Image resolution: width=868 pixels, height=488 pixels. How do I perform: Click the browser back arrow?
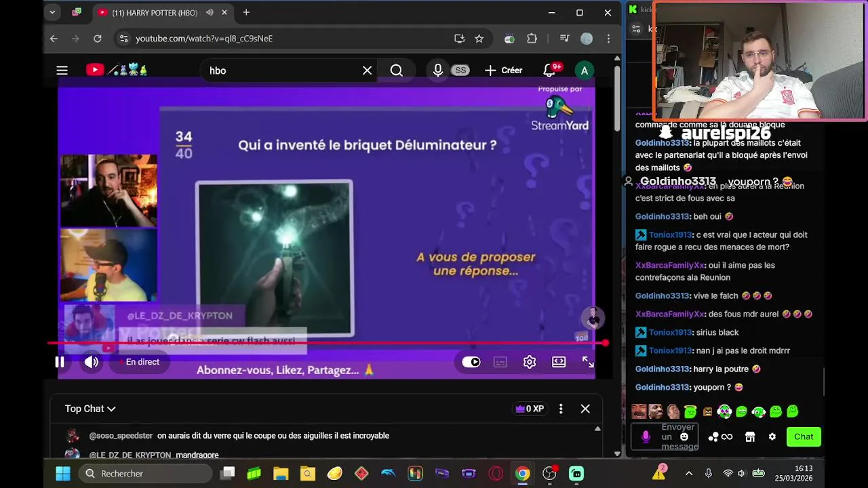coord(54,39)
